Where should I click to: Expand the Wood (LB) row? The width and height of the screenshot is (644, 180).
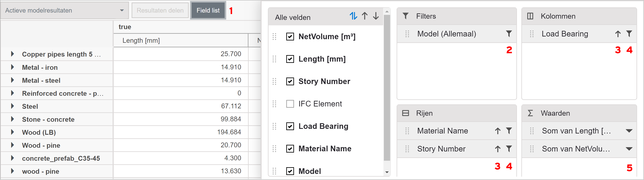[x=12, y=132]
